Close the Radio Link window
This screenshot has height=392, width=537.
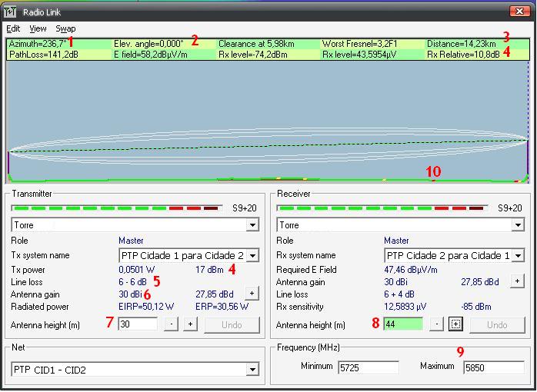[x=519, y=12]
